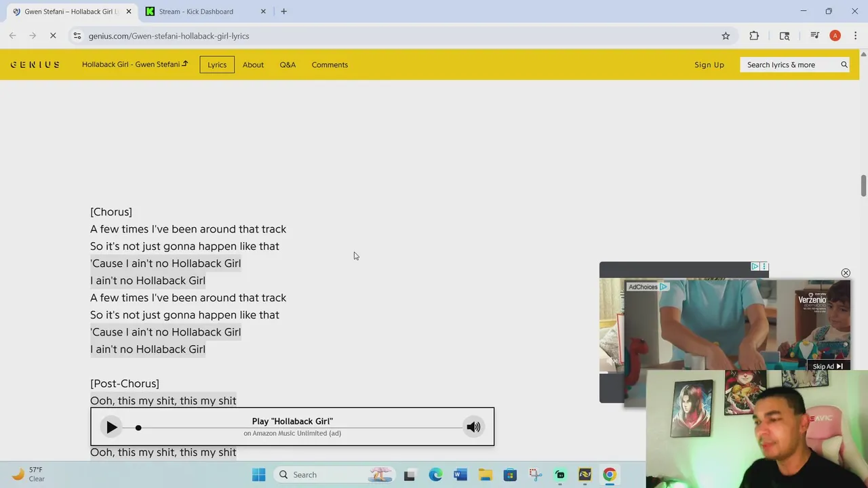The height and width of the screenshot is (488, 868).
Task: Click the Genius logo in header
Action: point(35,64)
